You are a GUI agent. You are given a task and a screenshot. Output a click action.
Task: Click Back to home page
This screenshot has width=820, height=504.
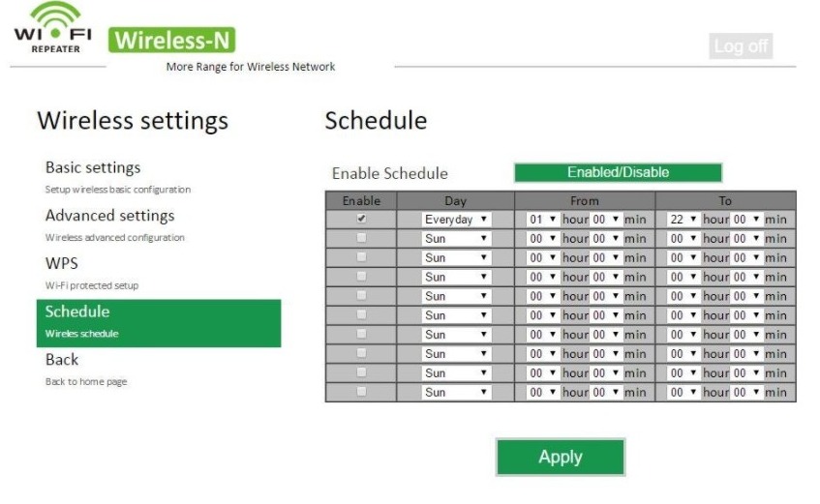click(x=62, y=360)
